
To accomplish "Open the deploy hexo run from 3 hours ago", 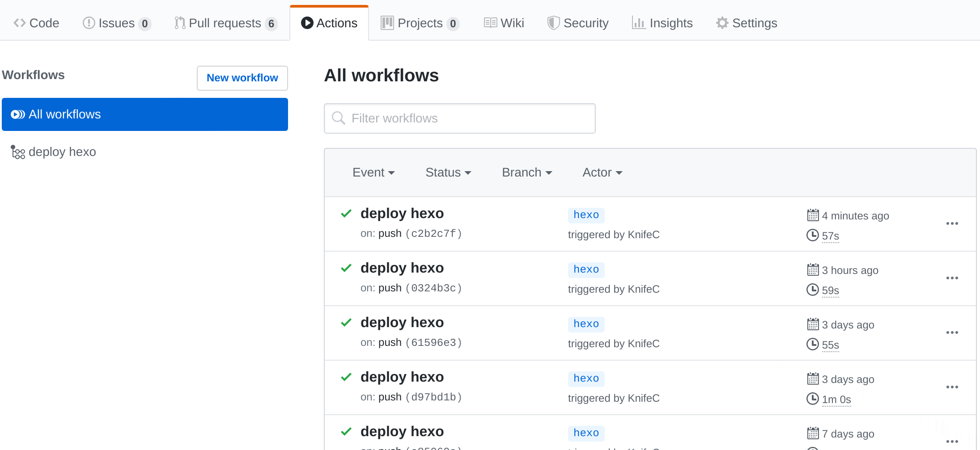I will click(x=402, y=268).
